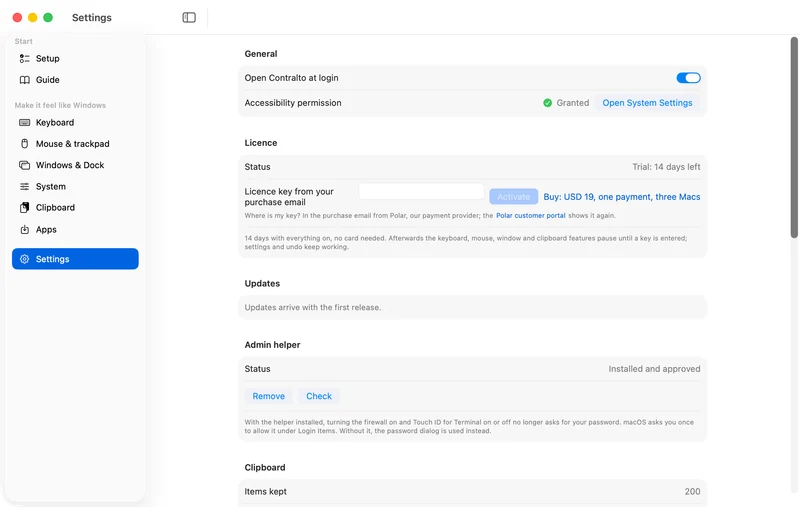Image resolution: width=800 pixels, height=507 pixels.
Task: Select Mouse & trackpad label
Action: pyautogui.click(x=72, y=144)
